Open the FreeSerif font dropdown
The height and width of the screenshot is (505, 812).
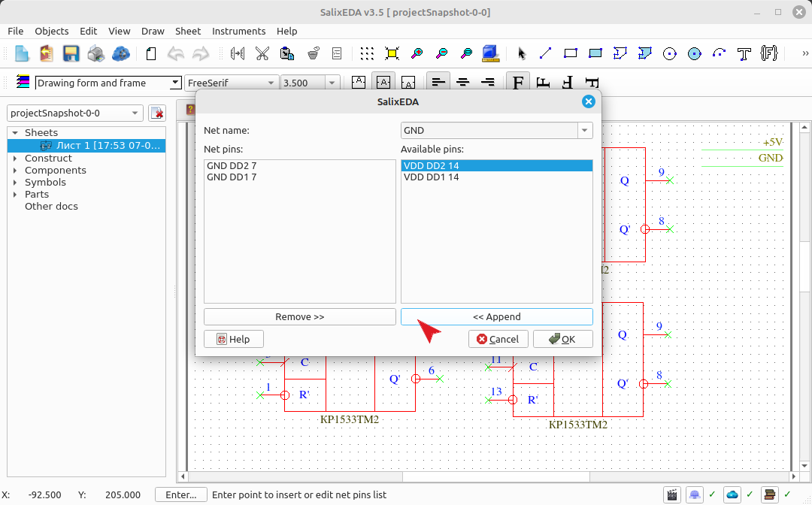[271, 83]
